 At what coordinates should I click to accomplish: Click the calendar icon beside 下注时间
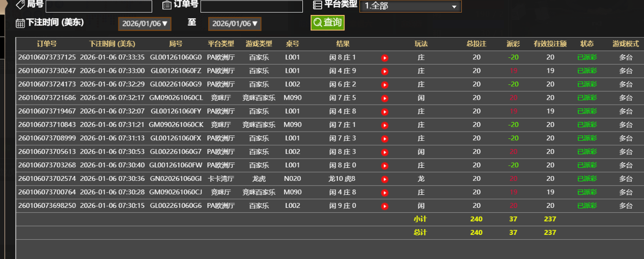click(x=20, y=23)
